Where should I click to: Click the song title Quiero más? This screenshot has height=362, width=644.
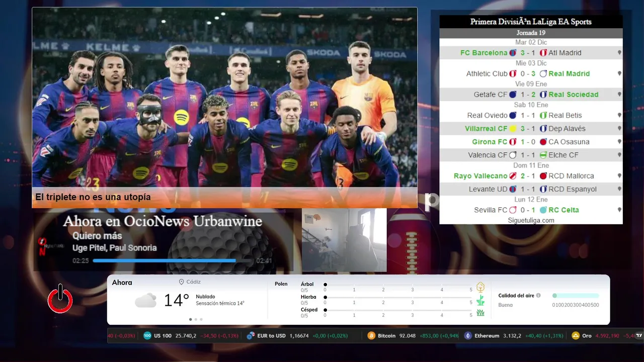[x=97, y=235]
